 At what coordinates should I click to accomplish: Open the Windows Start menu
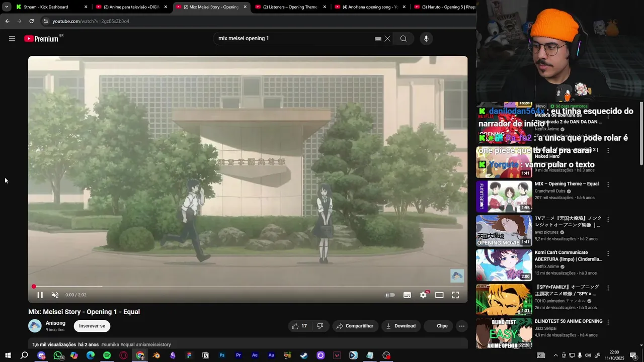(x=8, y=355)
